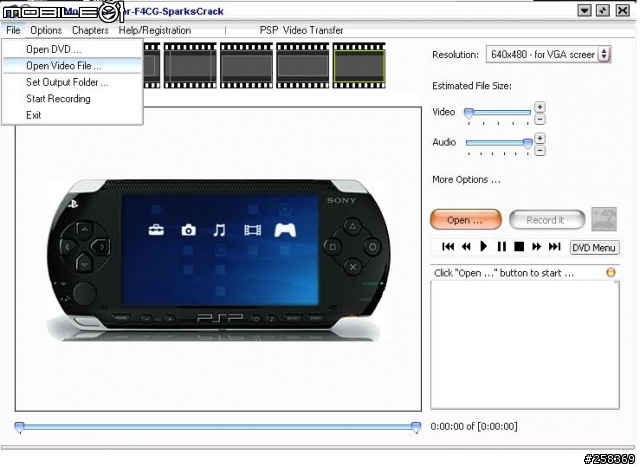
Task: Select the highlighted green-bordered filmstrip thumbnail
Action: pos(359,65)
